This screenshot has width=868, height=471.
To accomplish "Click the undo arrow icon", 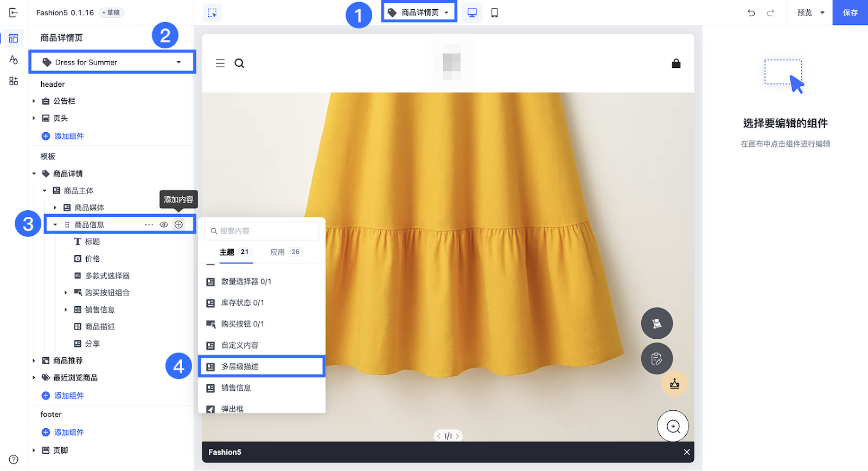I will 751,12.
